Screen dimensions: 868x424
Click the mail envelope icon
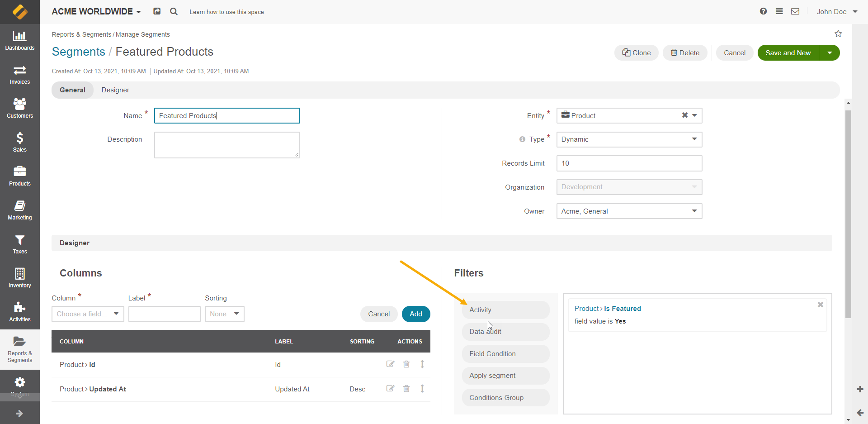[x=795, y=11]
